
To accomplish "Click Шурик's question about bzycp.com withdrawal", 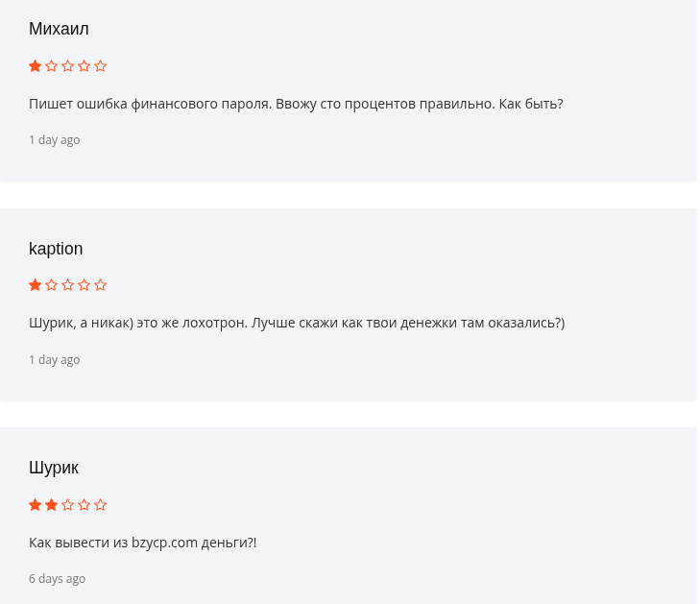I will 143,543.
